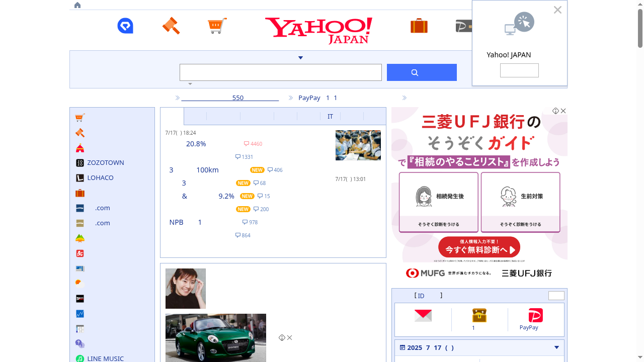Click the MUFG ad info icon
Image resolution: width=644 pixels, height=362 pixels.
(555, 111)
